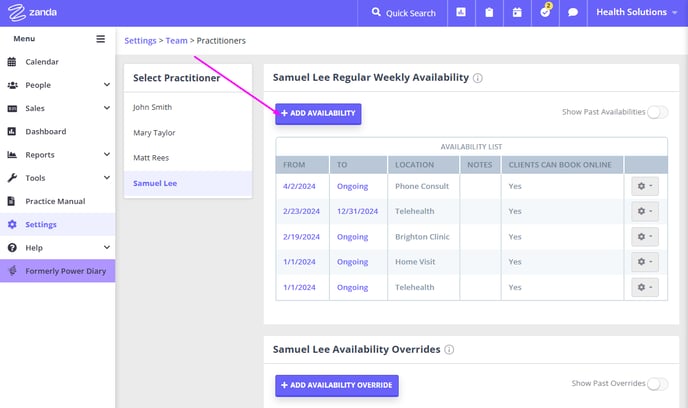Click info icon beside Regular Weekly Availability

pyautogui.click(x=478, y=78)
